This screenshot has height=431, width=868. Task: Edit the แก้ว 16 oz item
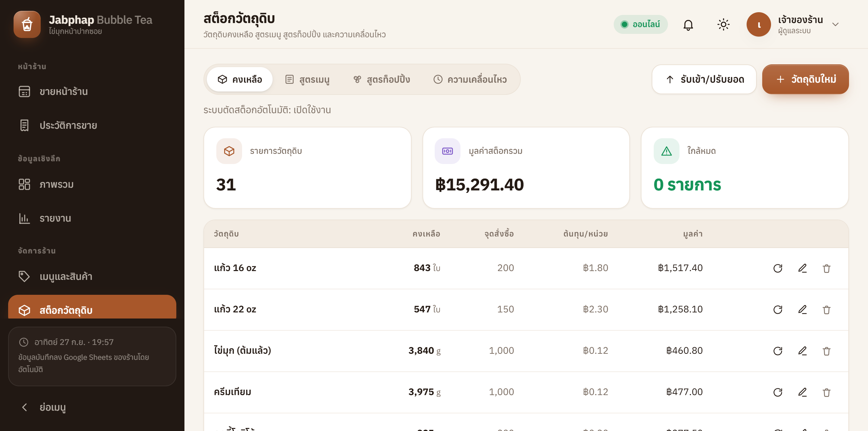tap(802, 268)
